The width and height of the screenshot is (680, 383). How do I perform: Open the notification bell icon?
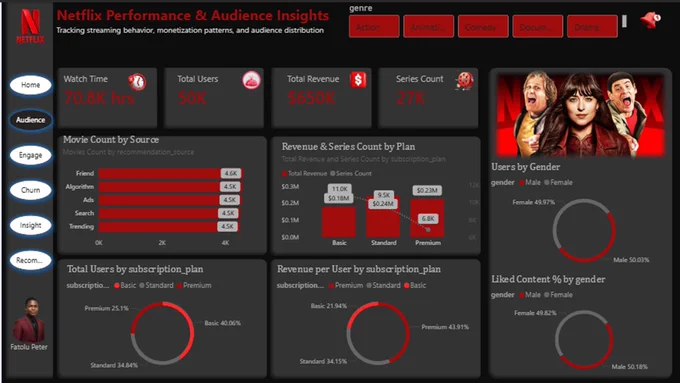[x=651, y=20]
